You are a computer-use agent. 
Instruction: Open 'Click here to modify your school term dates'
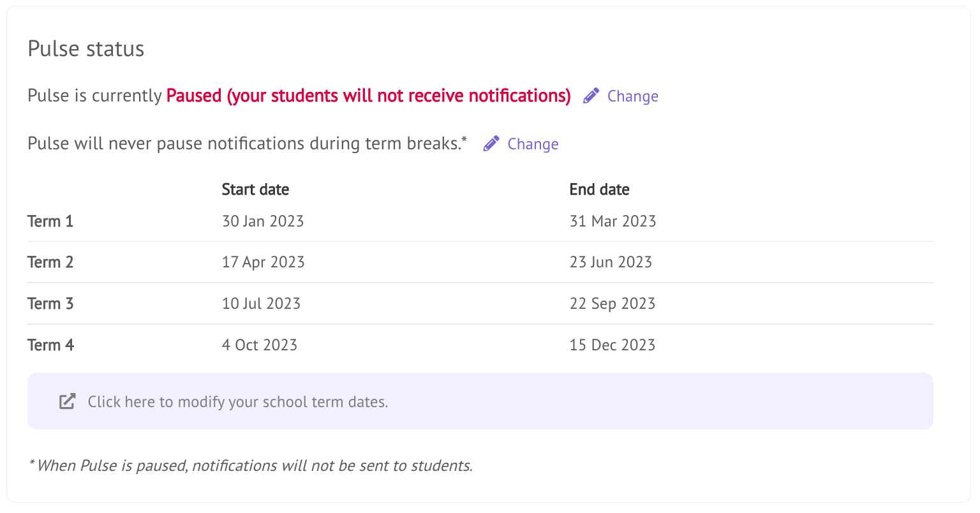237,402
